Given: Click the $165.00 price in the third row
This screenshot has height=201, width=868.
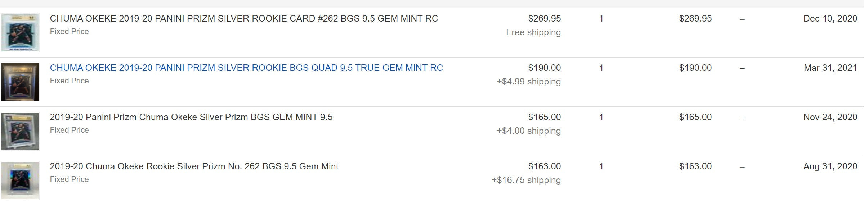Looking at the screenshot, I should click(x=544, y=117).
